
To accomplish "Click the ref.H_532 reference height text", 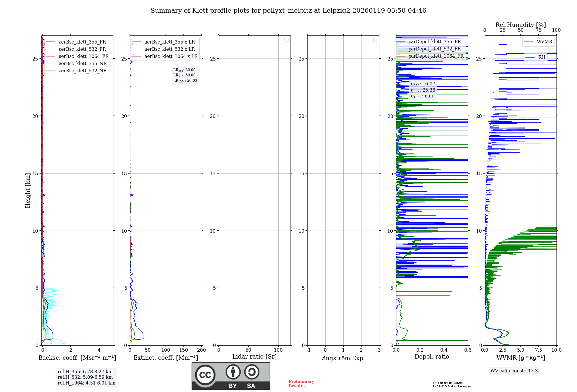I will [85, 377].
